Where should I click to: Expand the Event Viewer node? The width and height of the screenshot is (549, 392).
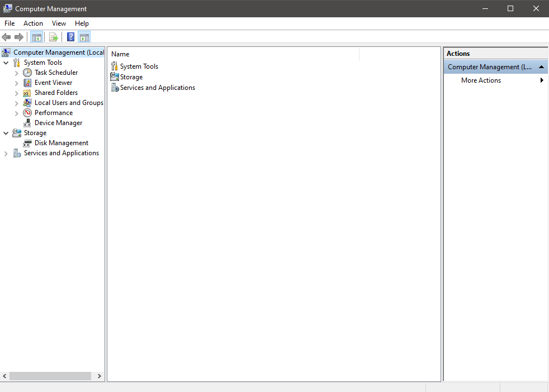point(16,83)
